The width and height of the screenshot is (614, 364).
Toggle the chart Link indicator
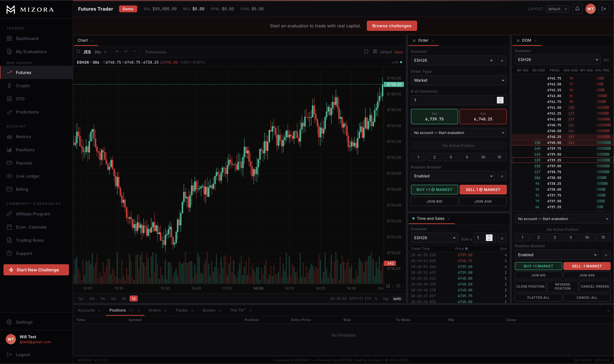(x=397, y=62)
